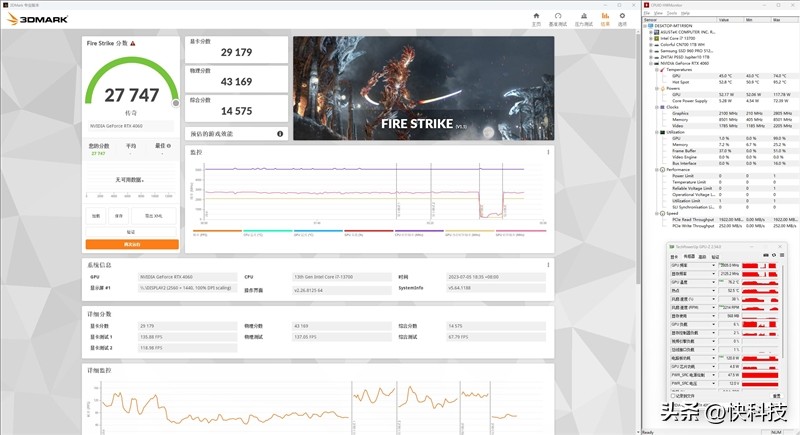Click the Max column header in HWMonitor
800x435 pixels.
click(x=783, y=19)
